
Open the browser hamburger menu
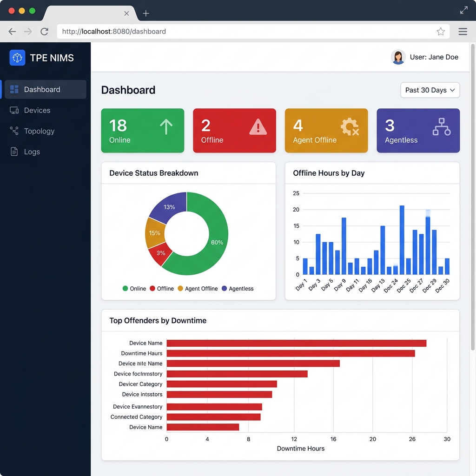(463, 31)
